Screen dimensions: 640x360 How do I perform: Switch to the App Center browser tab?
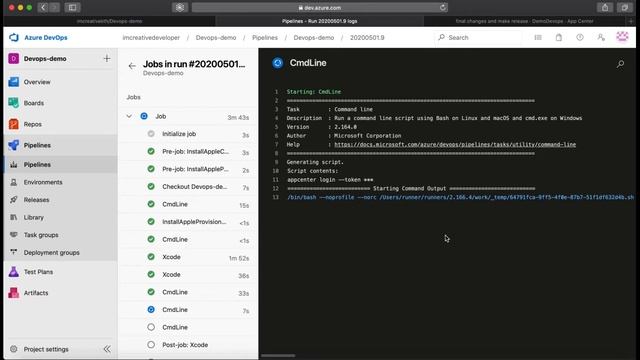tap(524, 21)
